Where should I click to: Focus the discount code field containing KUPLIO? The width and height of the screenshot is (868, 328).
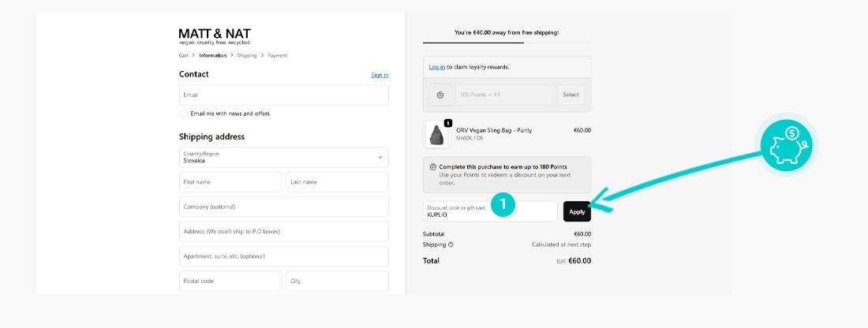click(x=490, y=211)
